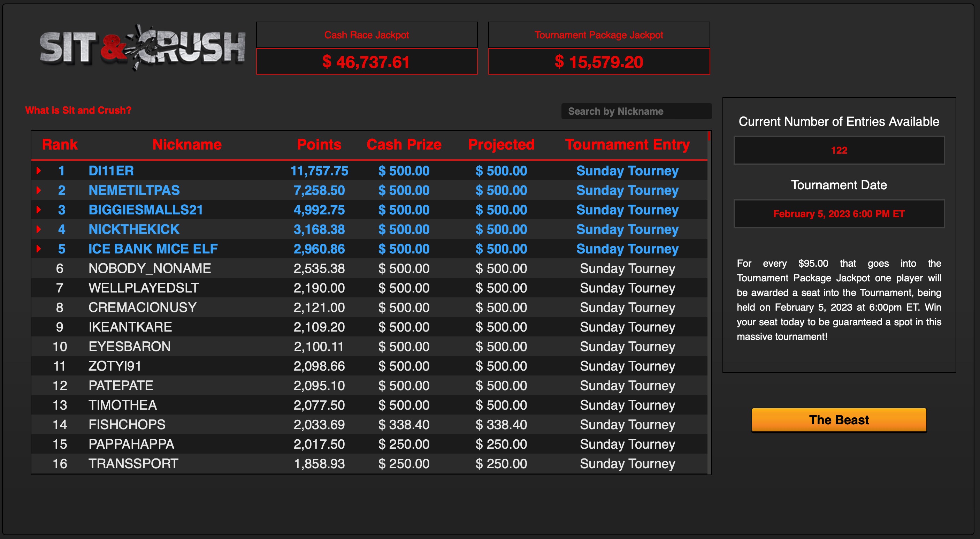Click the Search by Nickname field
Screen dimensions: 980x539
click(x=636, y=111)
